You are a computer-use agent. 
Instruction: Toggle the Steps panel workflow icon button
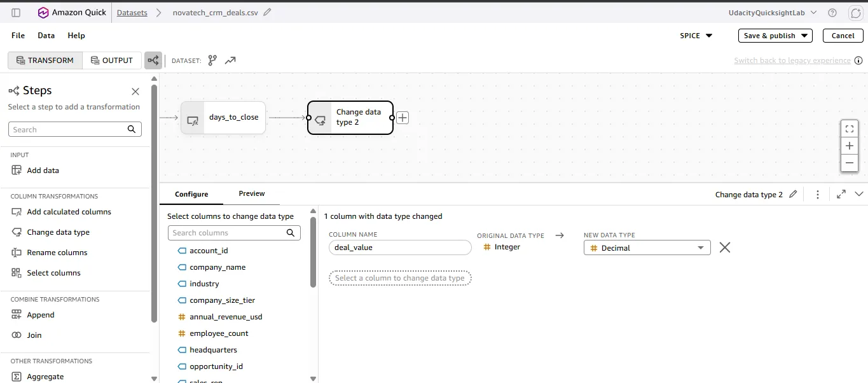[x=153, y=60]
